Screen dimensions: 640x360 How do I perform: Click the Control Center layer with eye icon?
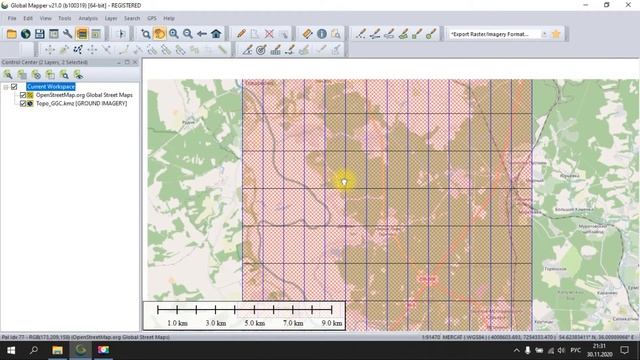point(78,74)
